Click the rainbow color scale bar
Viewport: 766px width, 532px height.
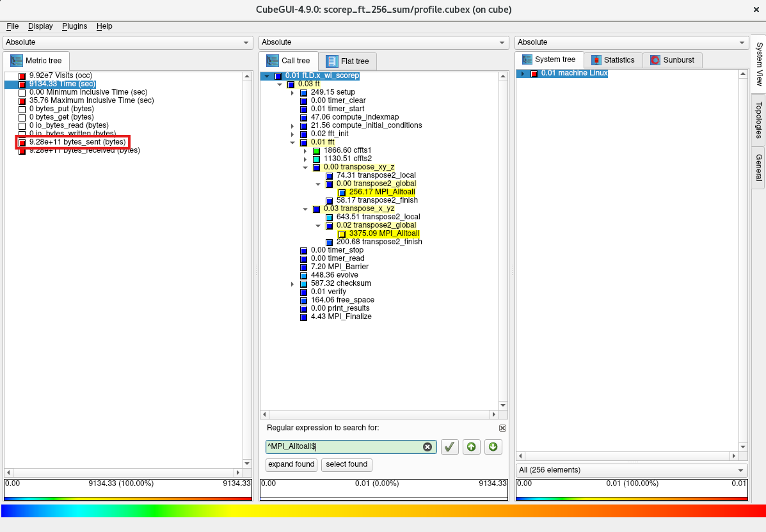pos(383,511)
